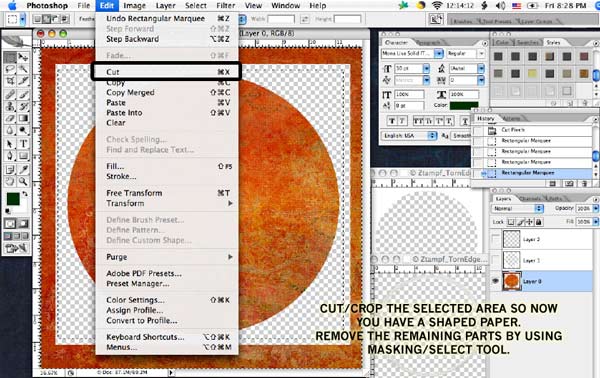The width and height of the screenshot is (600, 378).
Task: Open the English: USA language dropdown
Action: 409,135
